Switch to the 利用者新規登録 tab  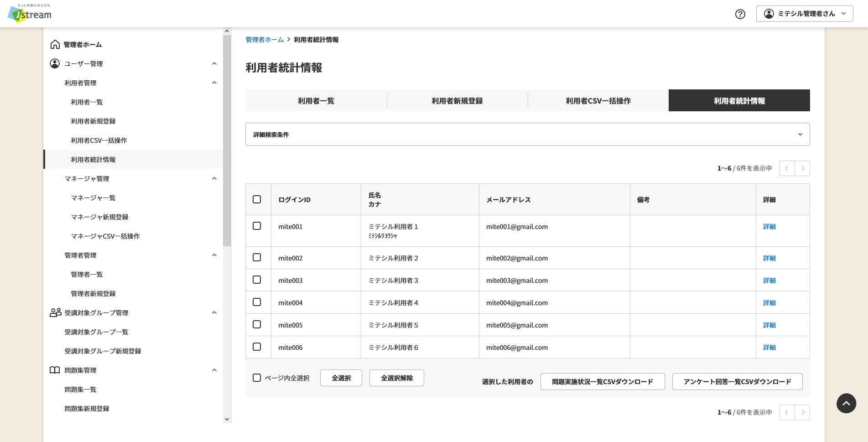point(457,100)
